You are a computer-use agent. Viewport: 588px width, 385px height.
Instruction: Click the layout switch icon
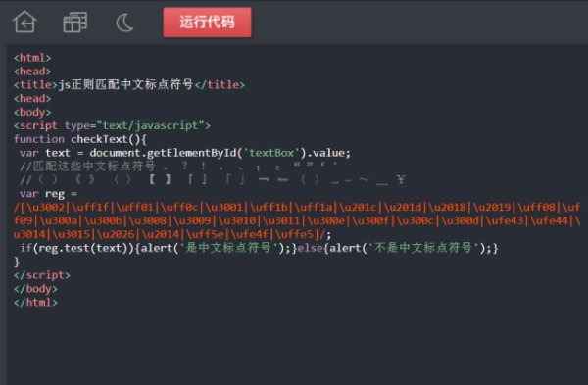coord(75,23)
